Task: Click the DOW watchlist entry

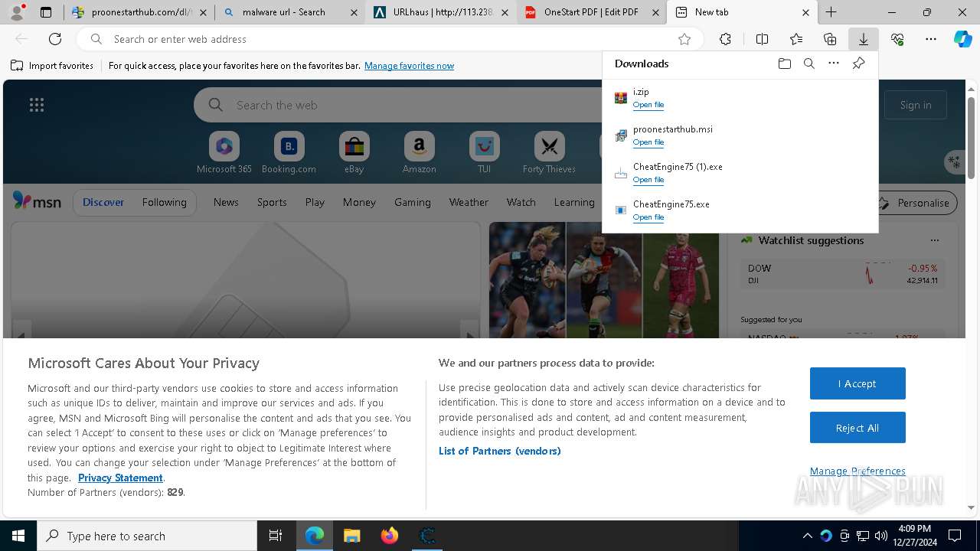Action: tap(842, 274)
